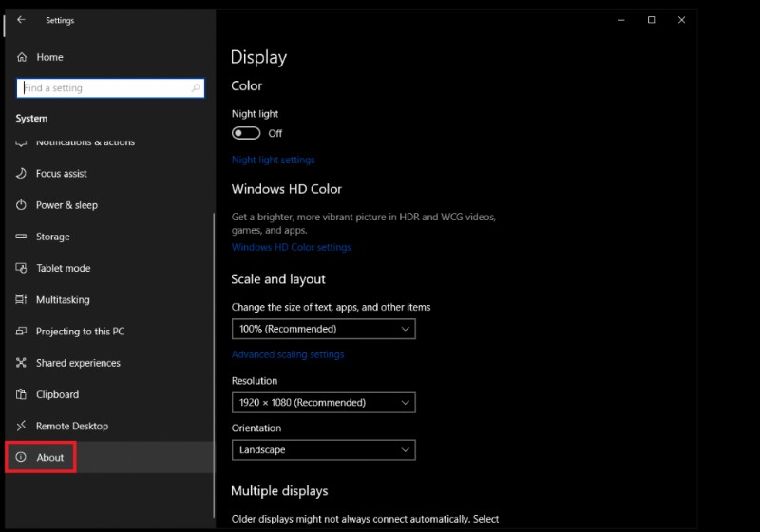Open the Orientation Landscape dropdown
This screenshot has height=532, width=760.
click(323, 449)
